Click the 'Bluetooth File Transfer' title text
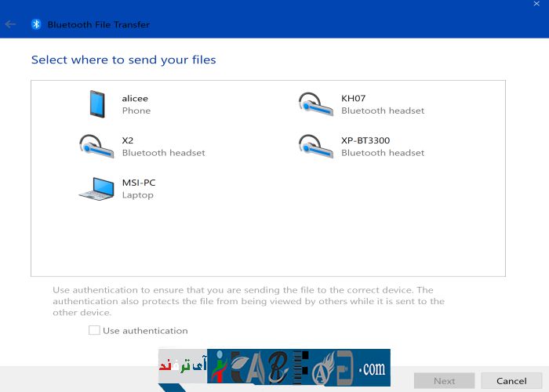Viewport: 549px width, 392px height. coord(99,24)
